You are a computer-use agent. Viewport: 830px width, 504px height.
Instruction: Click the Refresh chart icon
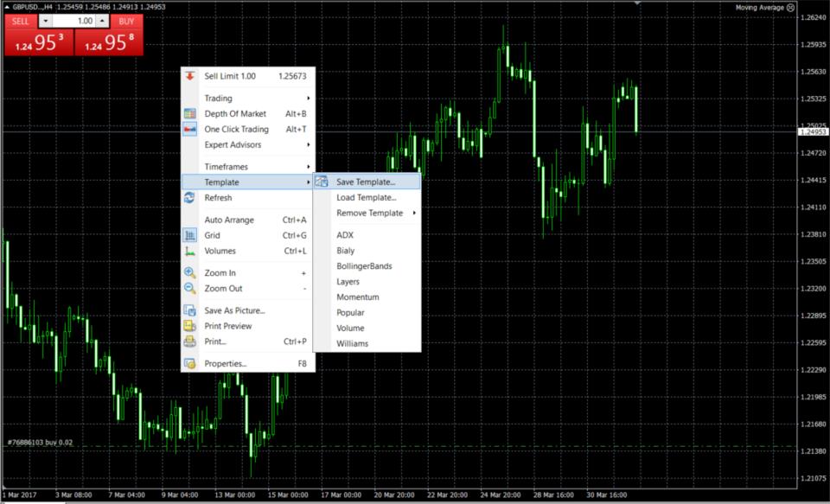[188, 198]
